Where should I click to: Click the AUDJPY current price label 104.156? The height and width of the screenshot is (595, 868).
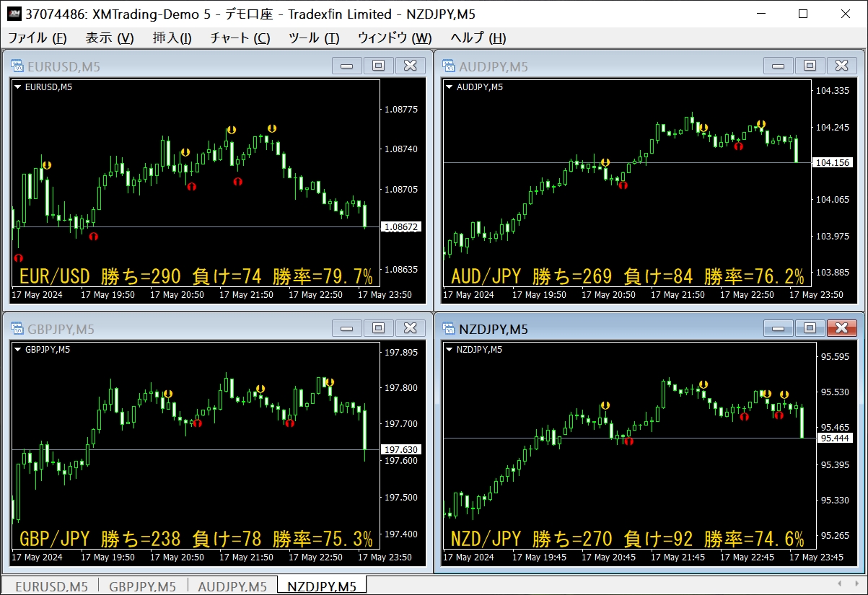tap(833, 162)
